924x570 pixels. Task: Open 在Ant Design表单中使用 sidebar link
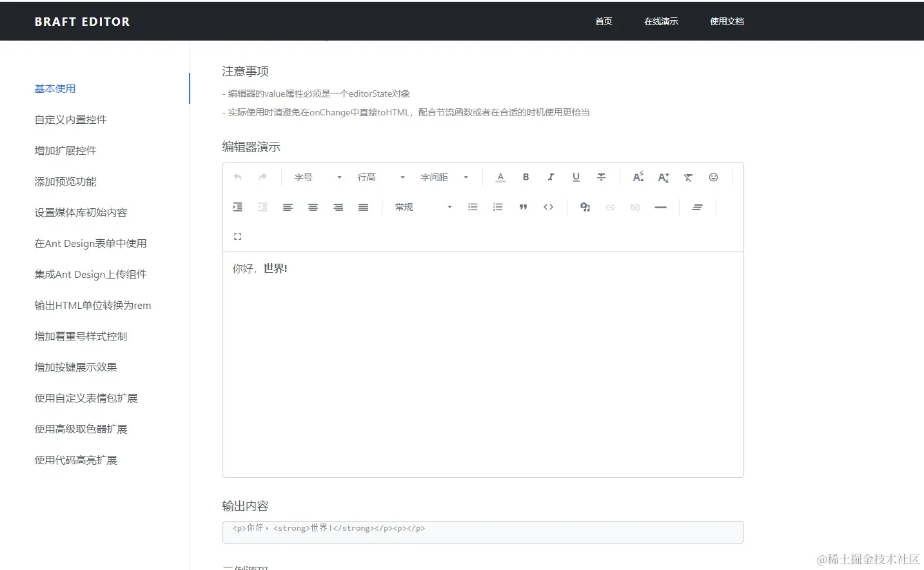[x=90, y=243]
